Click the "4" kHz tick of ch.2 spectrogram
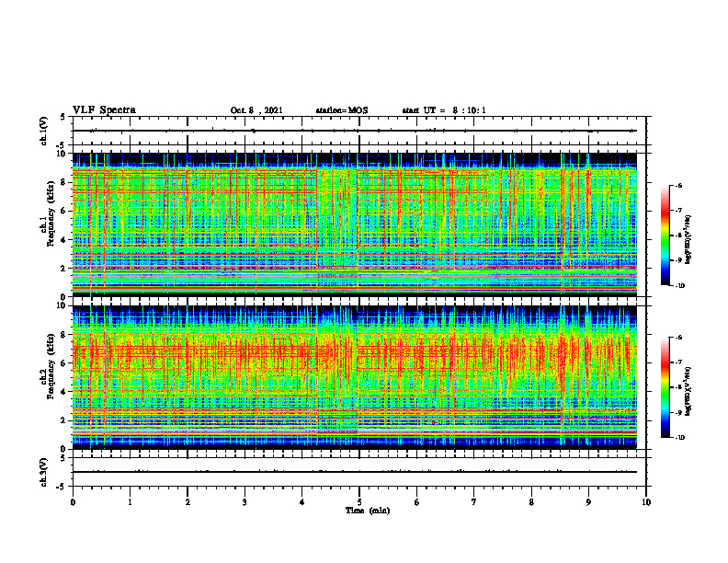 click(x=64, y=392)
